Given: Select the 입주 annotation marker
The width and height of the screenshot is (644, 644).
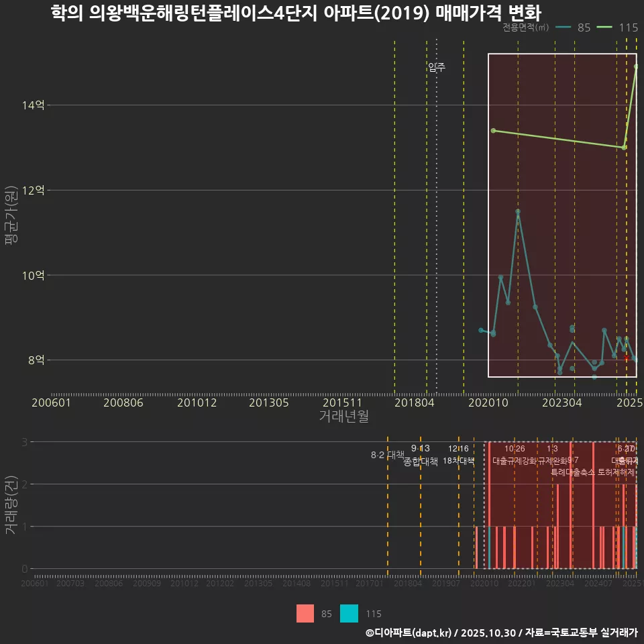Looking at the screenshot, I should (437, 66).
